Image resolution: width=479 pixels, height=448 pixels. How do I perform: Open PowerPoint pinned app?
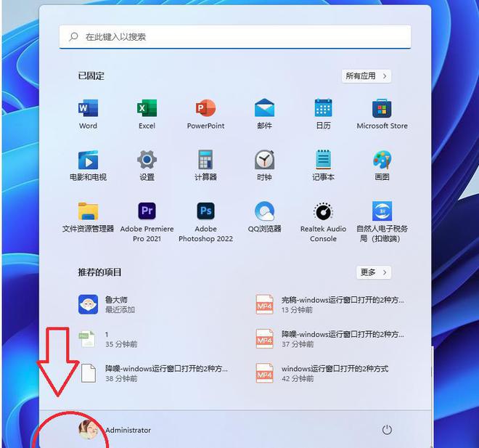click(205, 114)
